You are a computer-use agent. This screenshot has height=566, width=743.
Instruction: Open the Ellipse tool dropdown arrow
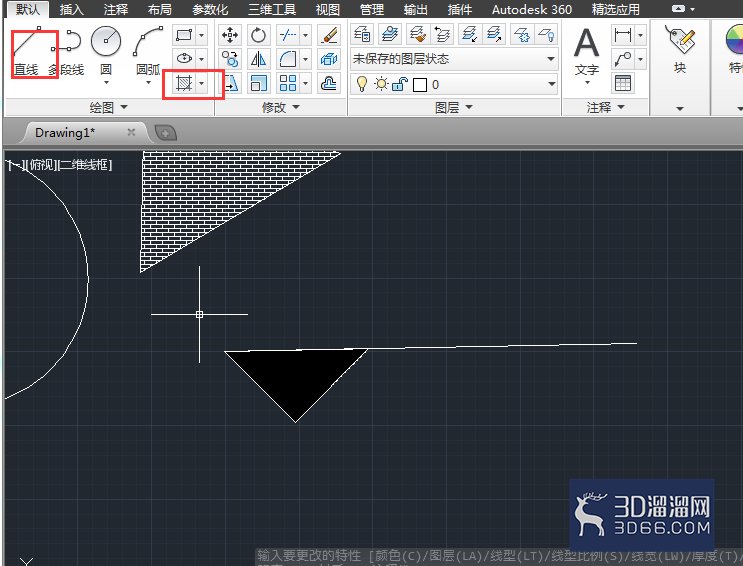pos(202,58)
